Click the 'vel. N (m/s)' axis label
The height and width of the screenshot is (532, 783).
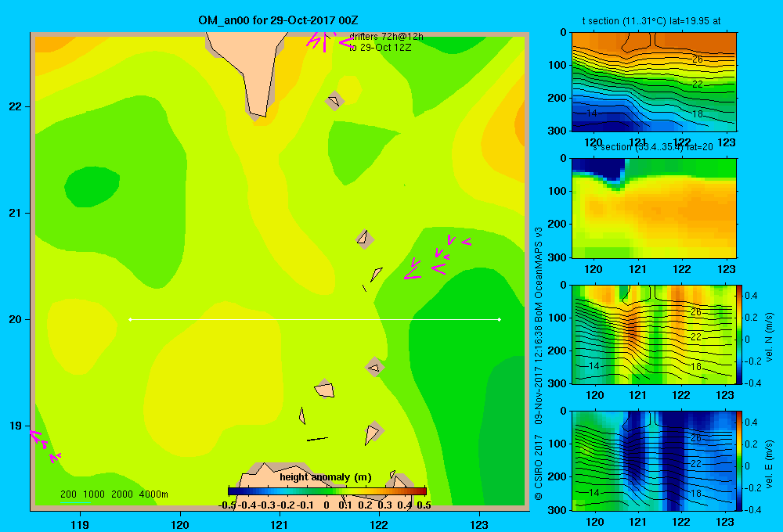pos(770,337)
